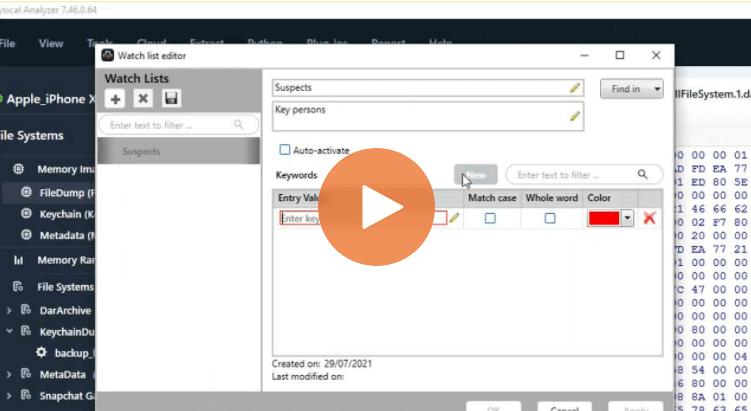Click the pencil icon beside Key persons description
Image resolution: width=751 pixels, height=411 pixels.
click(x=575, y=116)
